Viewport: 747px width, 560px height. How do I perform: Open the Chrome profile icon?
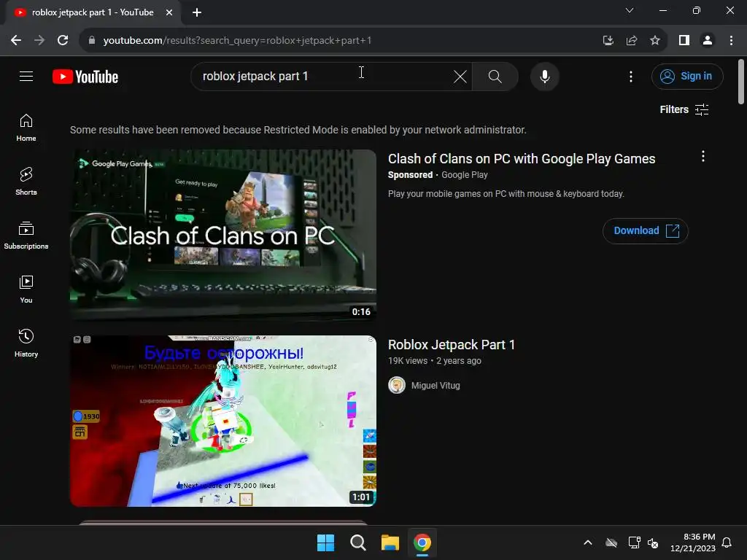[708, 41]
